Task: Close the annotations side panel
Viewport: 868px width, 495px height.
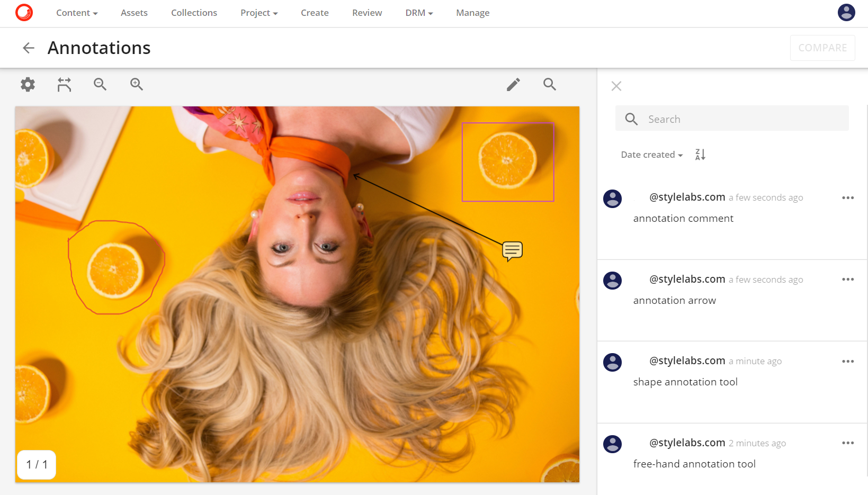Action: click(616, 86)
